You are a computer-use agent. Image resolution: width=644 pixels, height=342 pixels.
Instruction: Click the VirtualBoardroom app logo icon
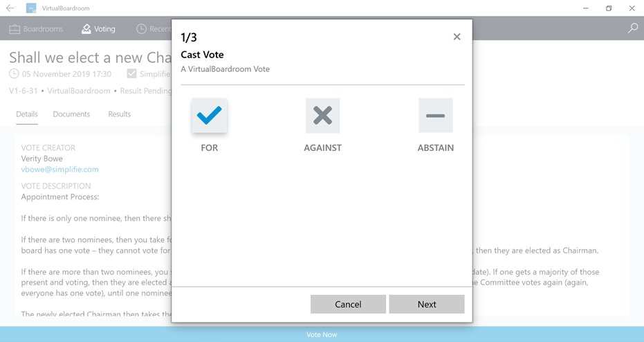(31, 8)
